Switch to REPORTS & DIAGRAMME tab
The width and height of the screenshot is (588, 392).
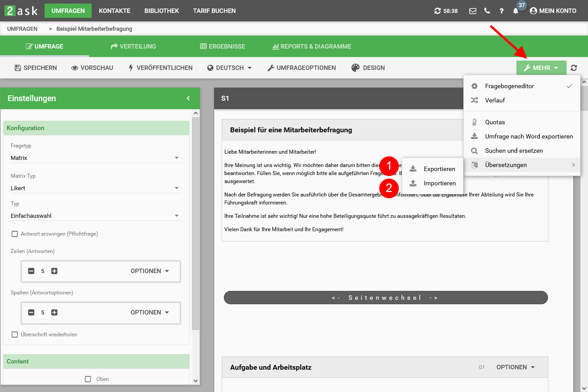[312, 46]
